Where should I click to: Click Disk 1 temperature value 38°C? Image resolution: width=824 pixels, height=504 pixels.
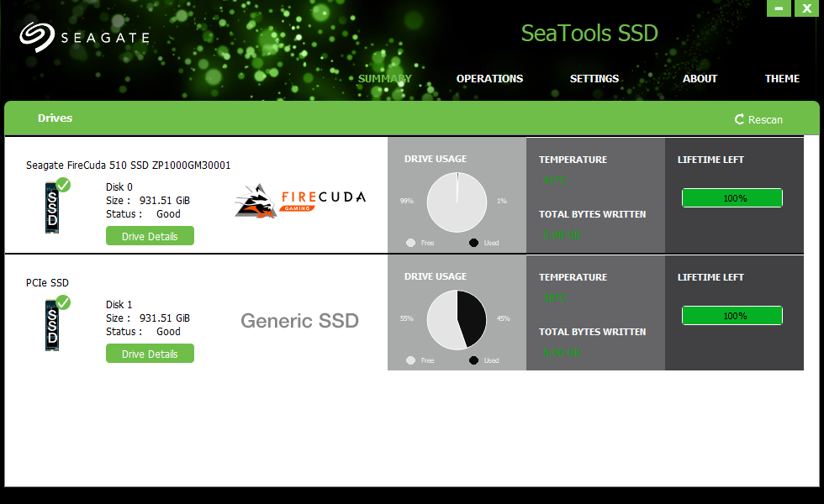point(555,298)
